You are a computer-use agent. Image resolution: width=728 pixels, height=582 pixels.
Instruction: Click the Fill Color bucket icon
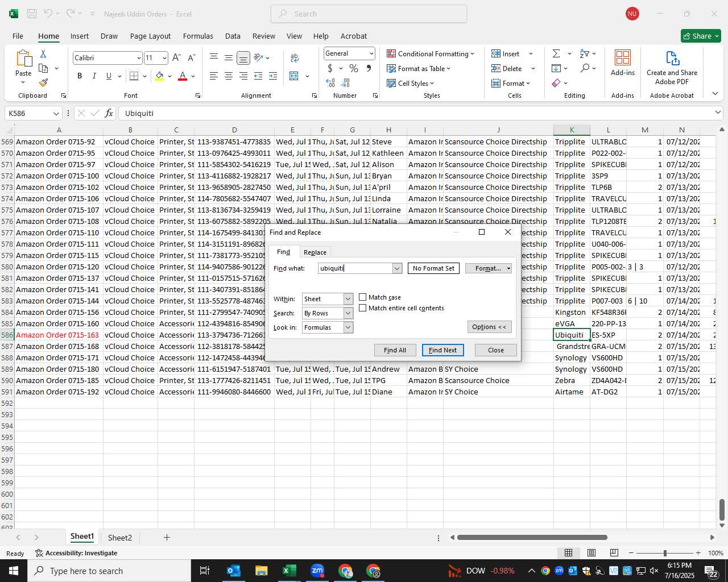(x=159, y=76)
